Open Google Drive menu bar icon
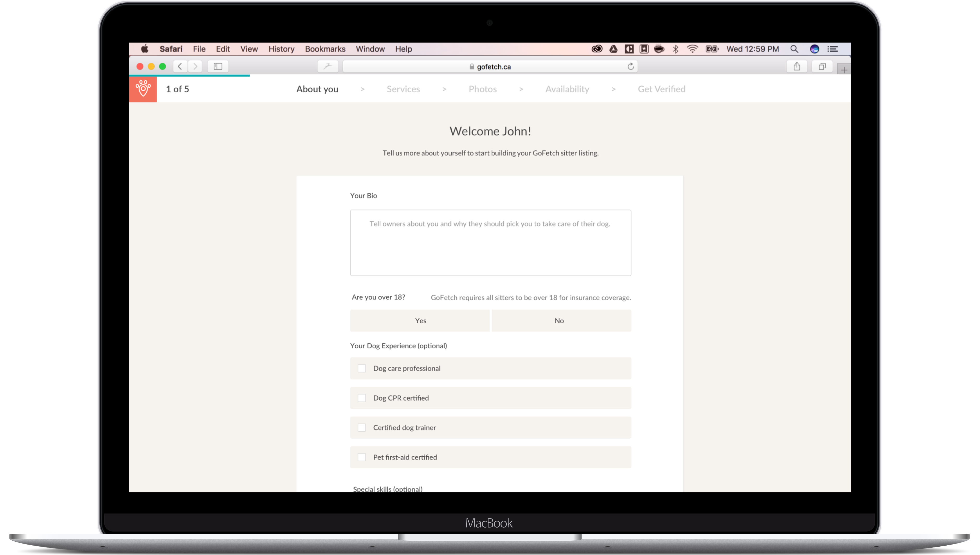Image resolution: width=980 pixels, height=555 pixels. [x=613, y=49]
